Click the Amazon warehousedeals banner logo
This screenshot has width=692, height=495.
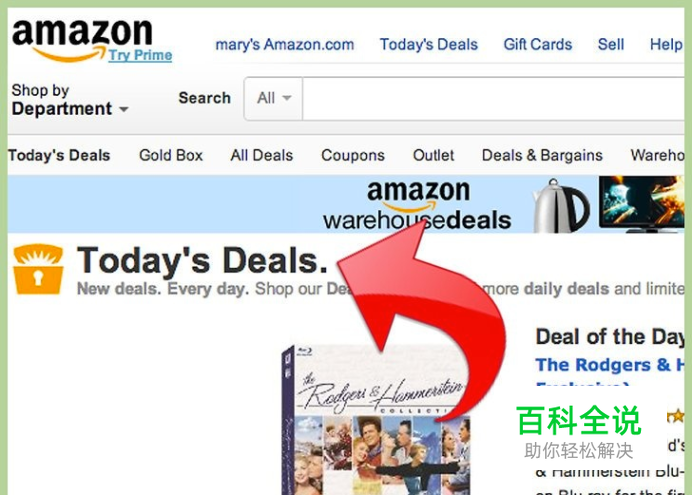(x=417, y=206)
